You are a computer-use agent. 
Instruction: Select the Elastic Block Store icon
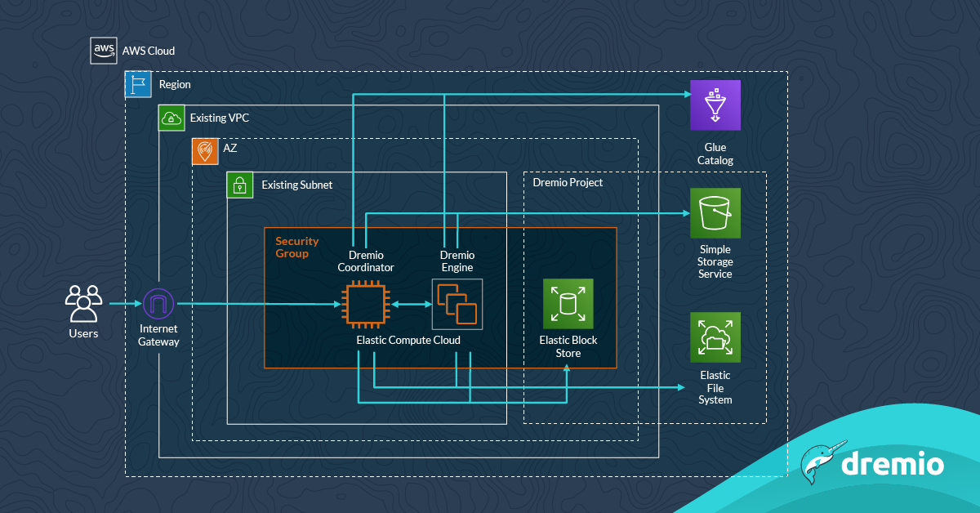[x=568, y=303]
